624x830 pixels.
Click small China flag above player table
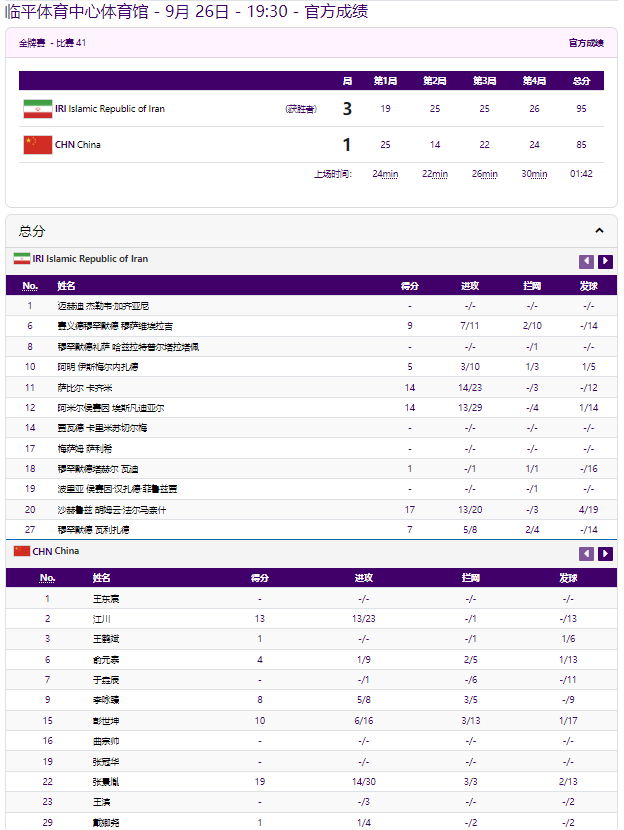coord(22,551)
